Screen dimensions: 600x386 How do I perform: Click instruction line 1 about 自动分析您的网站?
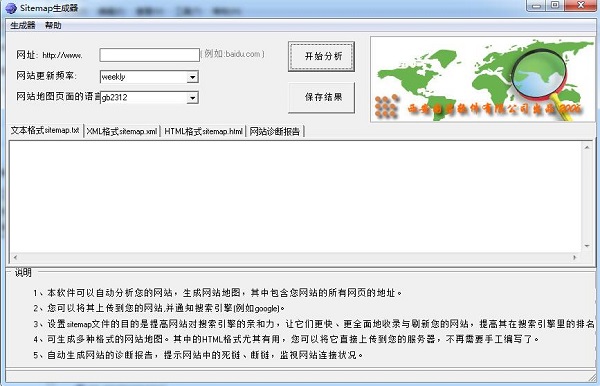217,293
